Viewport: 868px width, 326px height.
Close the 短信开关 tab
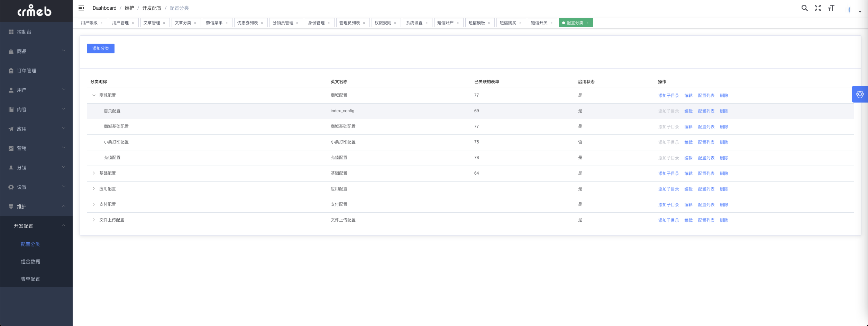click(x=551, y=23)
